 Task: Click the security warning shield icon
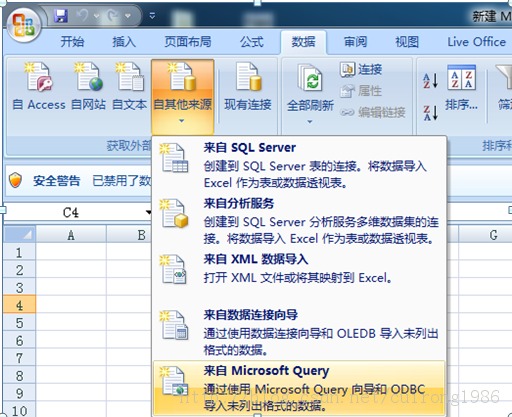(15, 180)
